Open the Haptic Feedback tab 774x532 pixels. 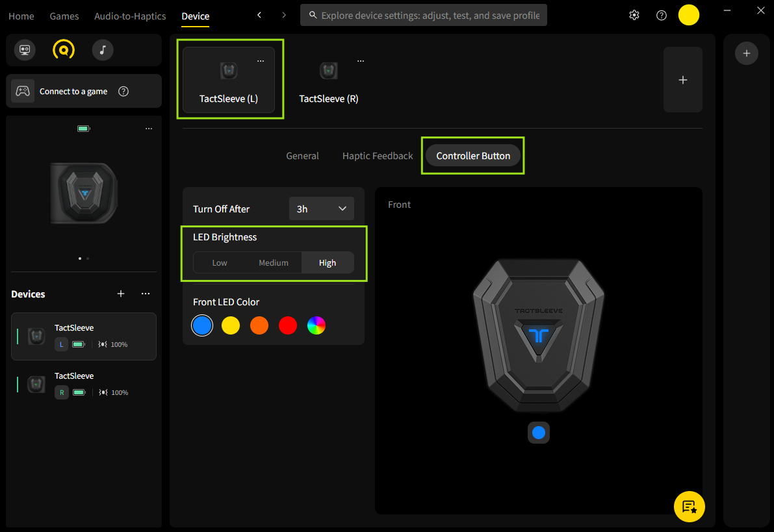pos(378,156)
